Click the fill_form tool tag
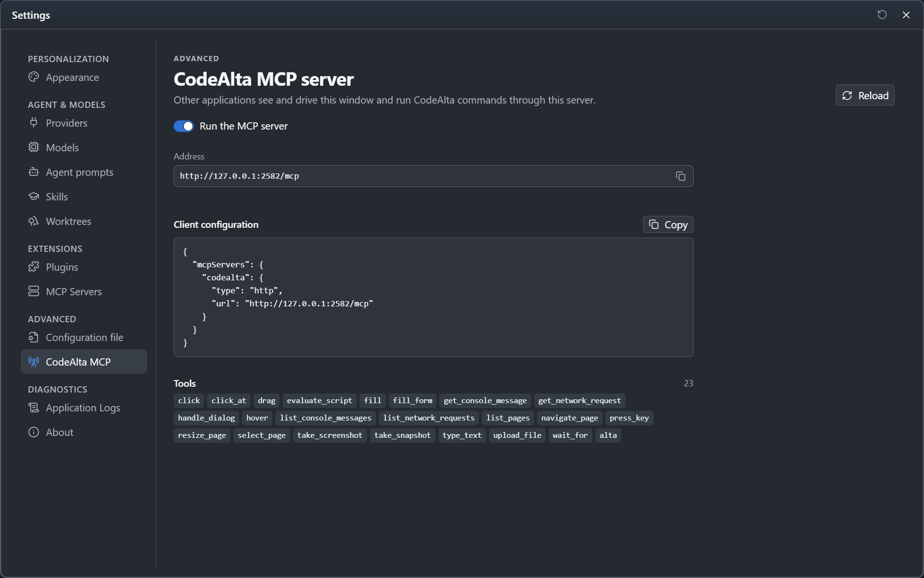Screen dimensions: 924x578 (413, 401)
